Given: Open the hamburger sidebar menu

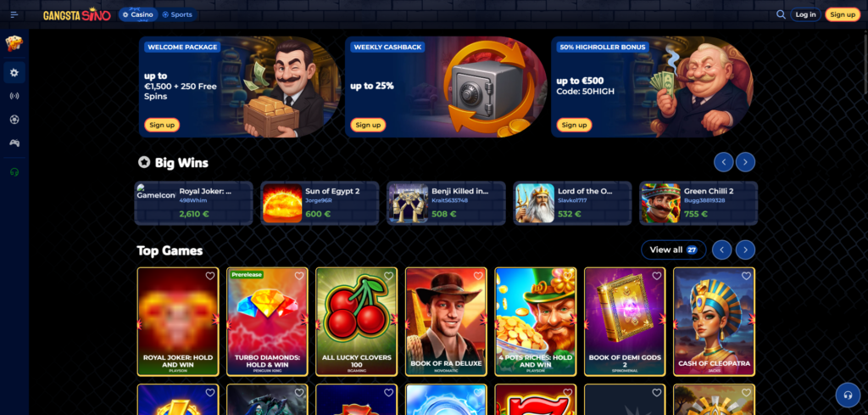Looking at the screenshot, I should [x=14, y=14].
